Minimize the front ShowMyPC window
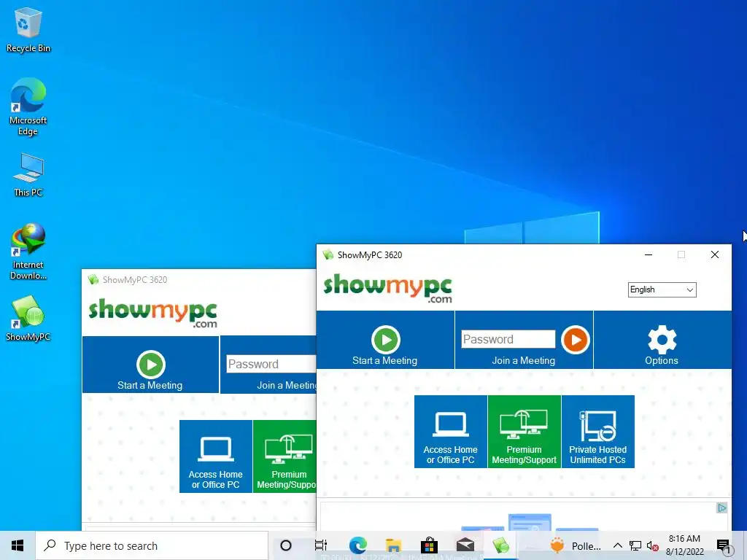Viewport: 747px width, 560px height. 649,254
